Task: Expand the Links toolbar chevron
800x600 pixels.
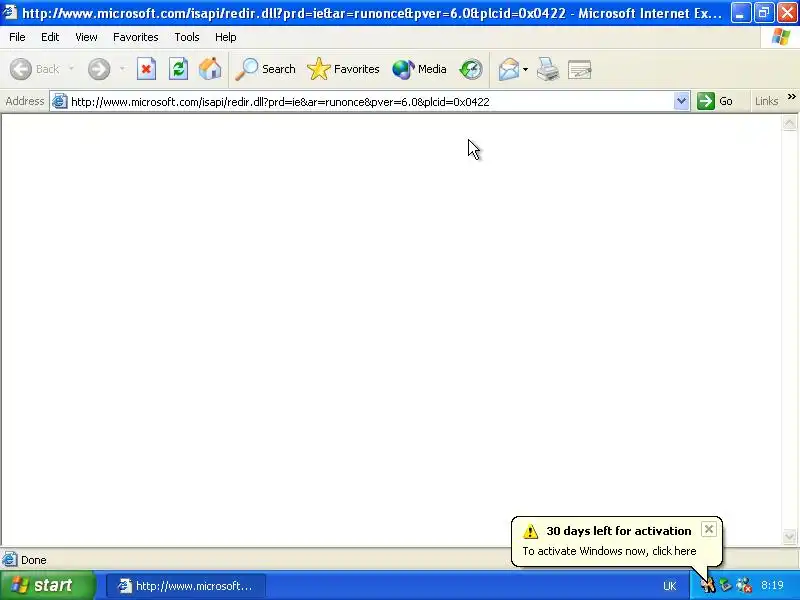Action: pyautogui.click(x=791, y=97)
